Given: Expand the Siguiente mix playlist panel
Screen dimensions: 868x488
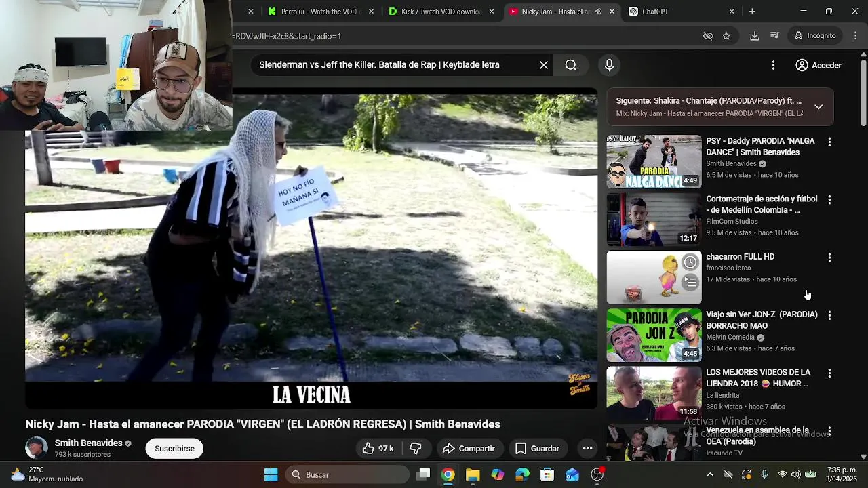Looking at the screenshot, I should click(818, 107).
